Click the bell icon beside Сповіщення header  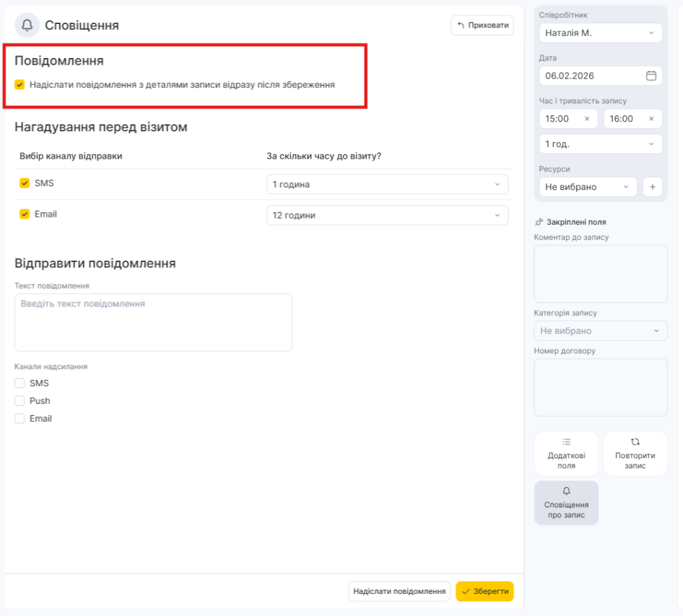coord(27,25)
